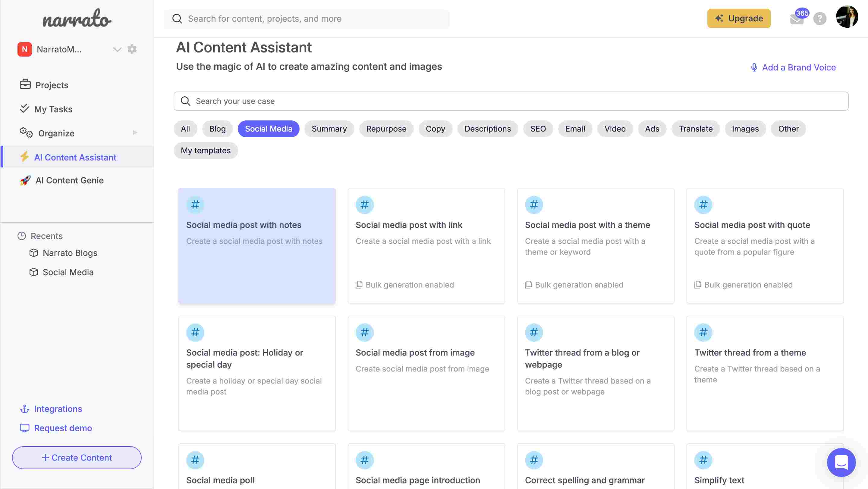
Task: Select the Email category filter
Action: 575,129
